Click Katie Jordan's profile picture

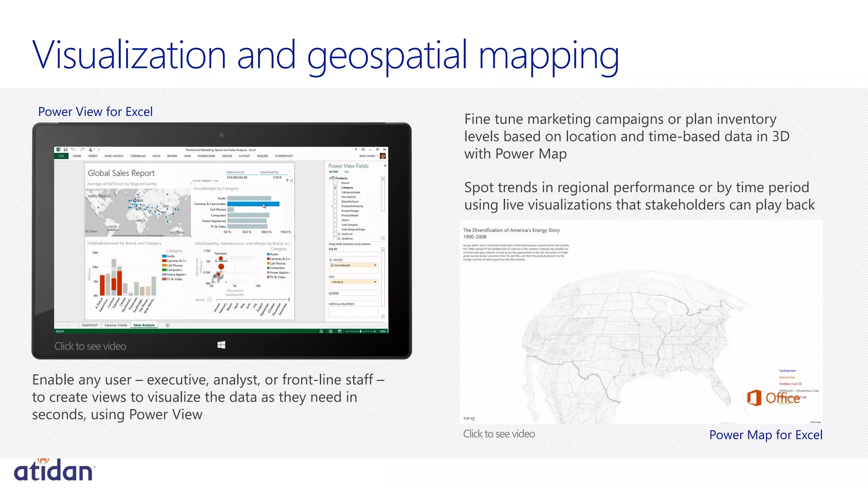tap(383, 156)
